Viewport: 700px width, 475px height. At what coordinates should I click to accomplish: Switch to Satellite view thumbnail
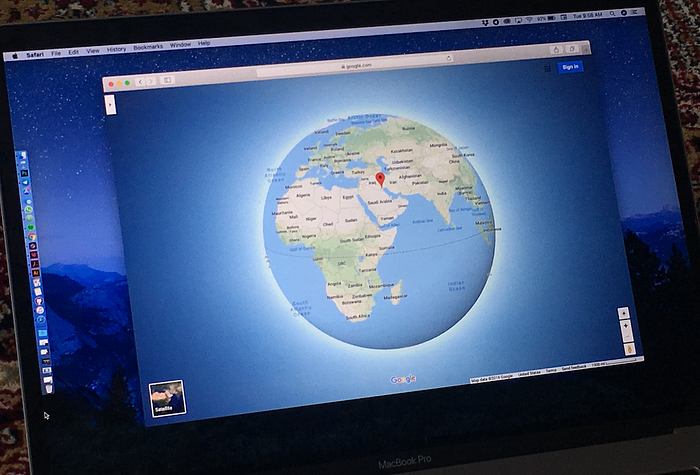click(x=167, y=399)
